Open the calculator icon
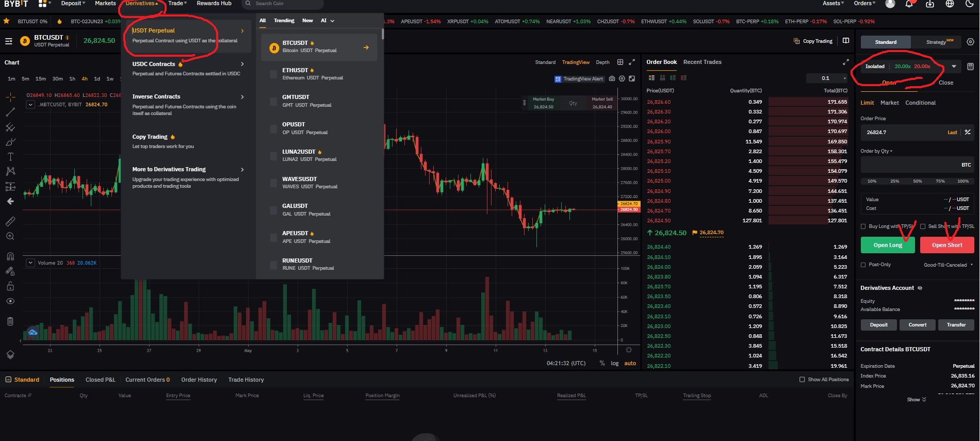 (x=970, y=67)
